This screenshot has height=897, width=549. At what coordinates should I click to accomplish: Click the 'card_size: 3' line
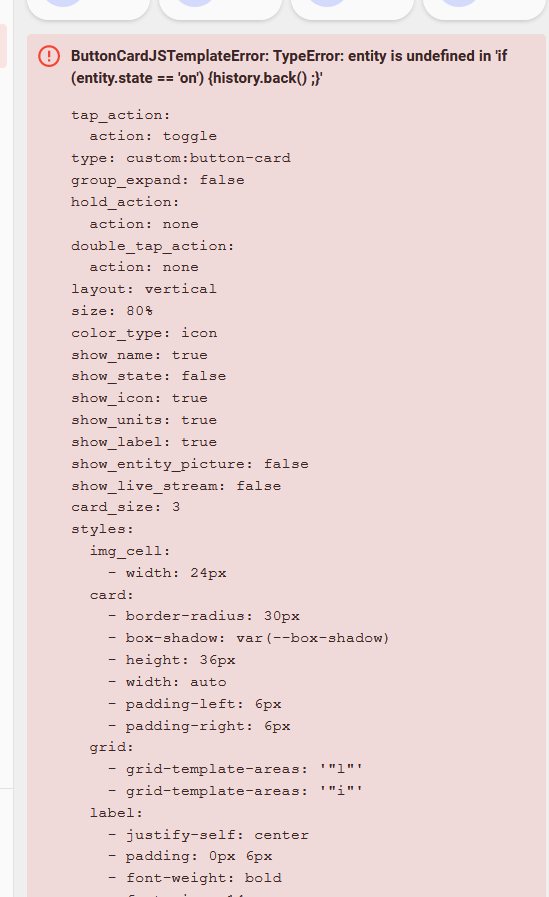tap(126, 507)
